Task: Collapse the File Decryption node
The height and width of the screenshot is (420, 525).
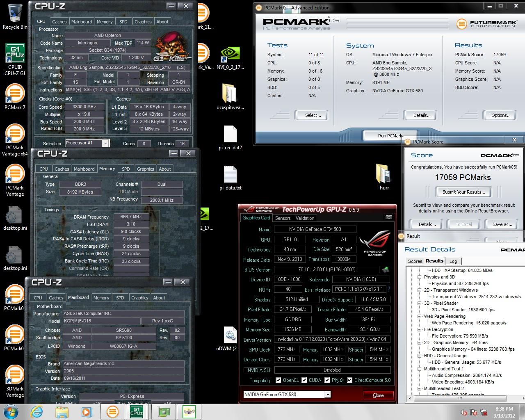Action: (x=420, y=329)
